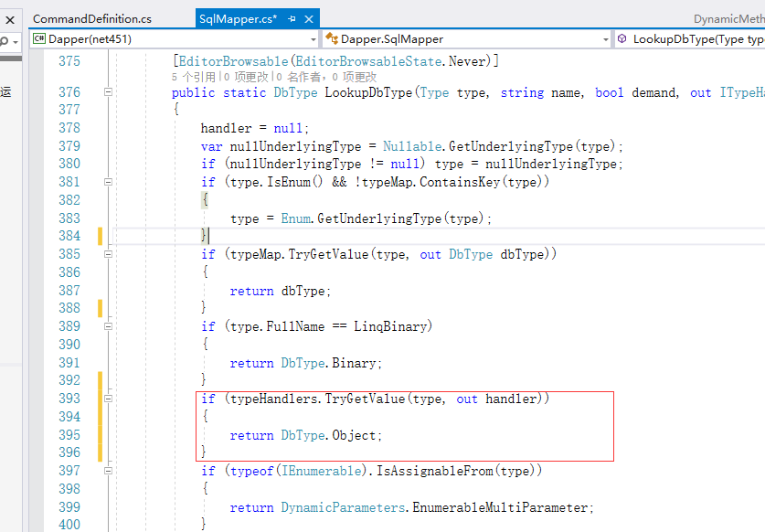Collapse the LookupDbType method at line 376
The width and height of the screenshot is (765, 532).
tap(109, 91)
